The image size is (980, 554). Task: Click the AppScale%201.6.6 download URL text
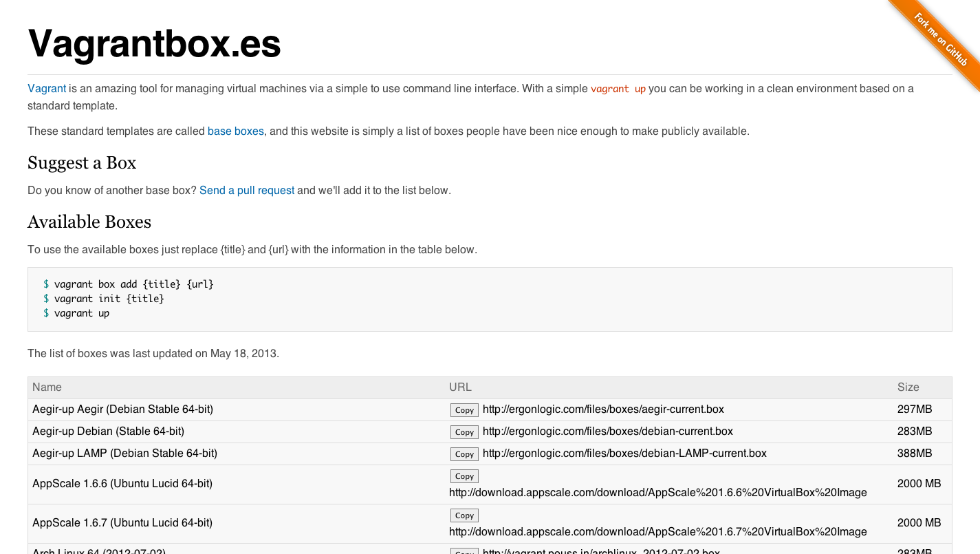point(658,493)
